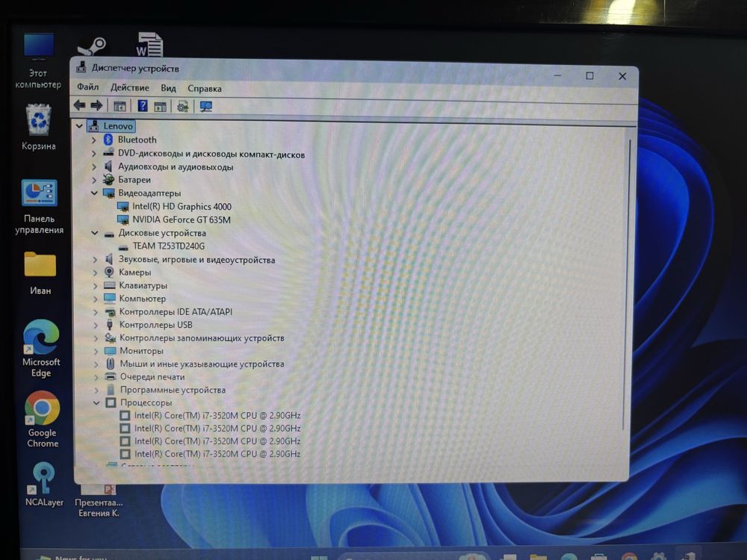747x560 pixels.
Task: Select Intel(R) HD Graphics 4000 adapter
Action: click(x=182, y=206)
